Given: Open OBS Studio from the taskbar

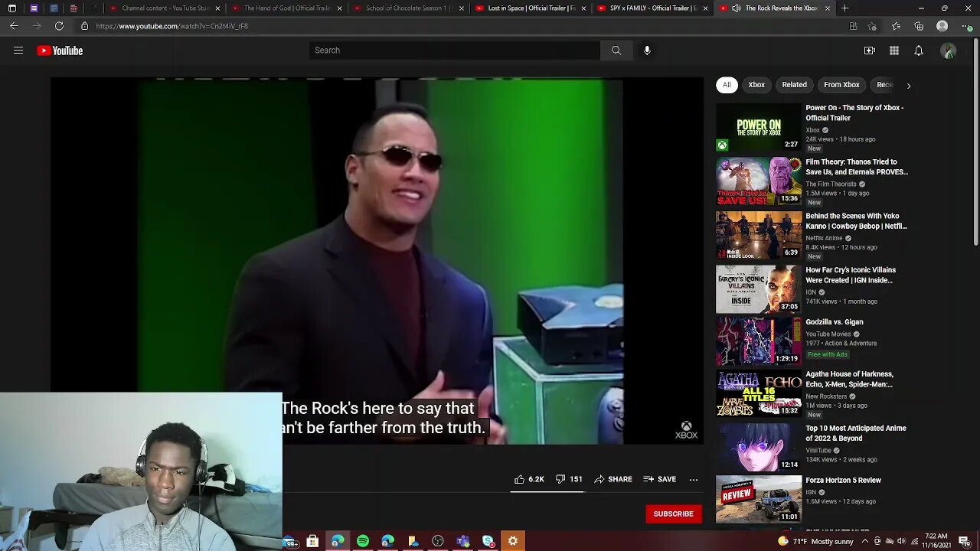Looking at the screenshot, I should pyautogui.click(x=438, y=541).
